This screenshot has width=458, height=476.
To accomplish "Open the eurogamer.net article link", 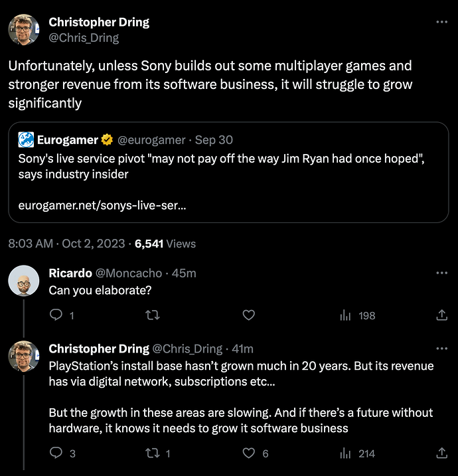I will [x=102, y=206].
